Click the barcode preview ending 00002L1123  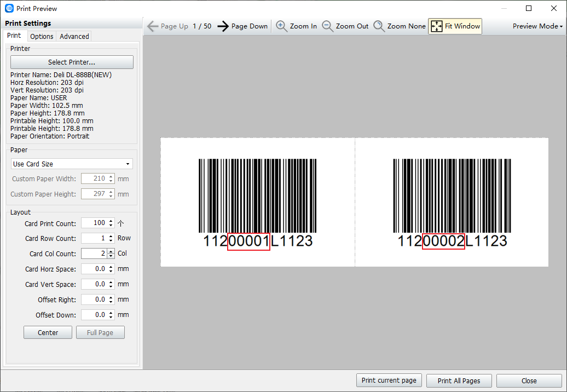click(x=452, y=203)
